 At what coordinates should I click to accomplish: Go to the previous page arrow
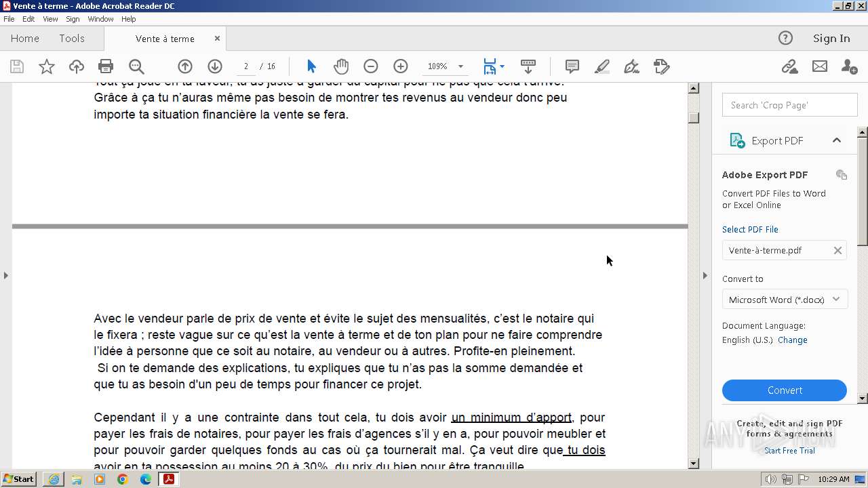185,66
